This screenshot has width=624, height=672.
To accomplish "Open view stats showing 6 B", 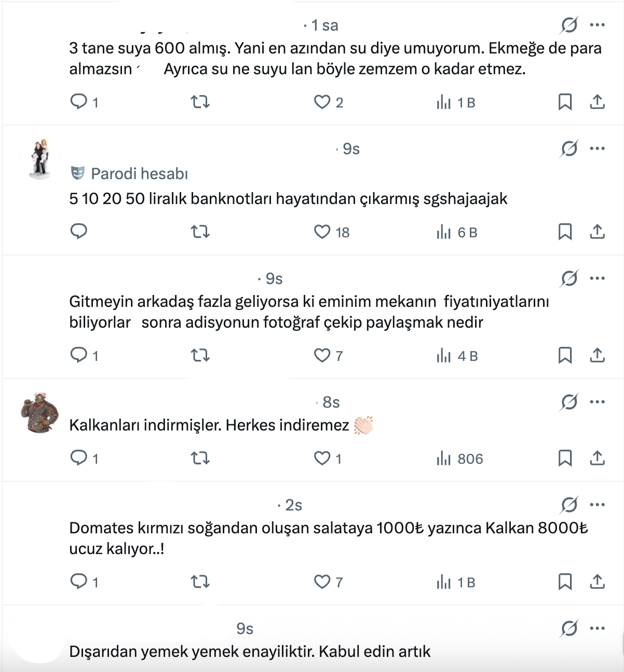I will (457, 232).
